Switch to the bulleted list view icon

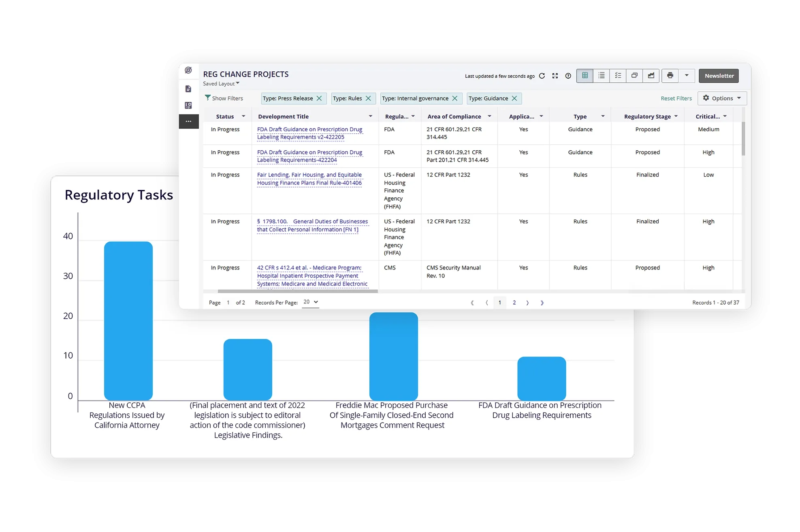[601, 75]
